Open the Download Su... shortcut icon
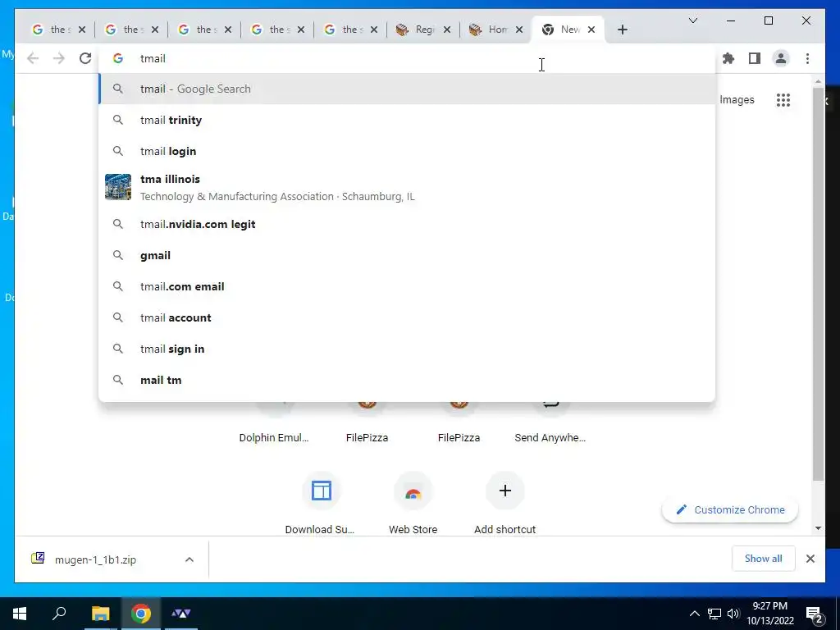 click(x=322, y=491)
